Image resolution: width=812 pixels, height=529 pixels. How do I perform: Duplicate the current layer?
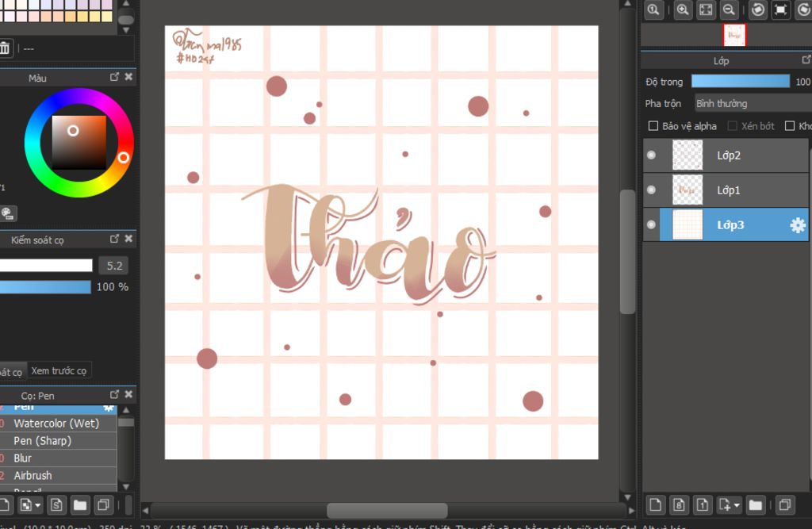click(785, 504)
